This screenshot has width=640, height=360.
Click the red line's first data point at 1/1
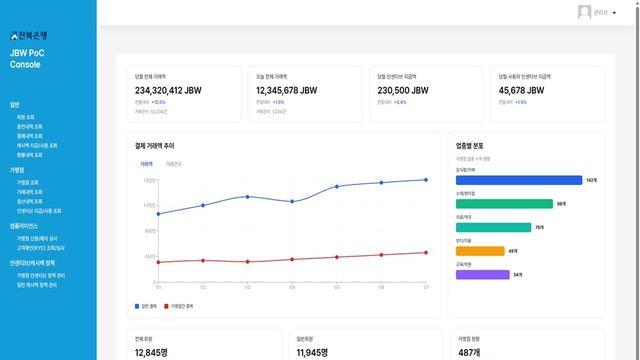[x=158, y=262]
